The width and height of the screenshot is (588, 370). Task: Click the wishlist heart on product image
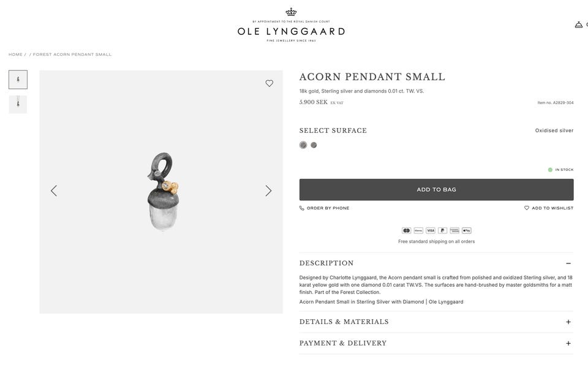tap(269, 83)
